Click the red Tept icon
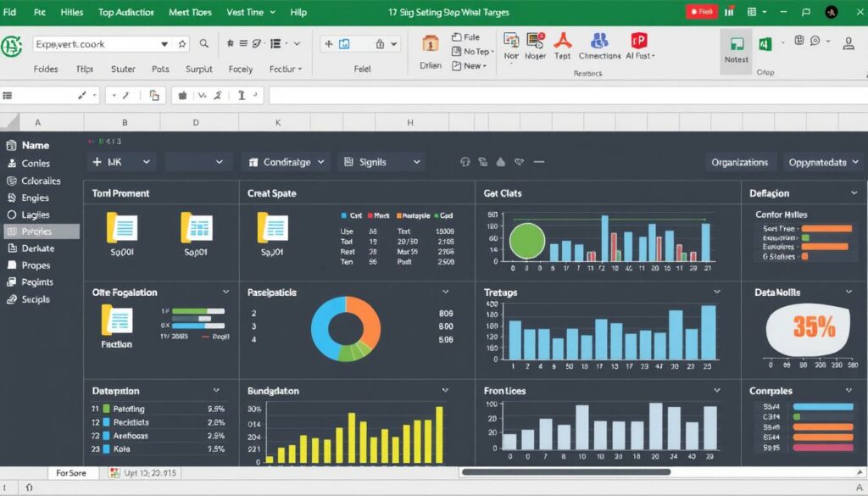Screen dimensions: 868x496 pyautogui.click(x=563, y=40)
